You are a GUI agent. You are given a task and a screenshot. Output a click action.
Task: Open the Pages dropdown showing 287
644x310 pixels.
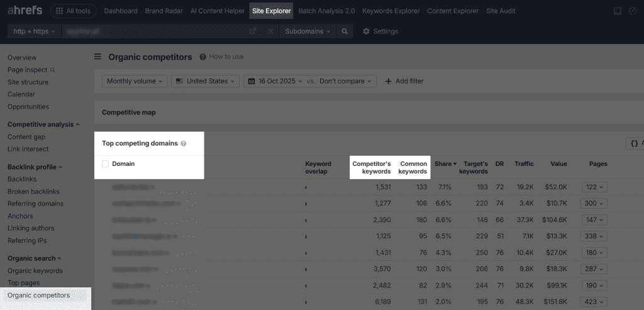click(x=594, y=269)
